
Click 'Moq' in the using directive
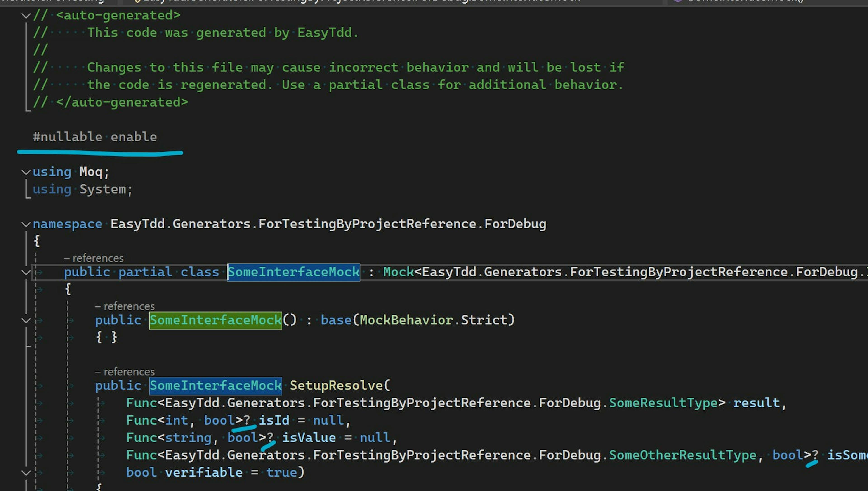tap(91, 172)
